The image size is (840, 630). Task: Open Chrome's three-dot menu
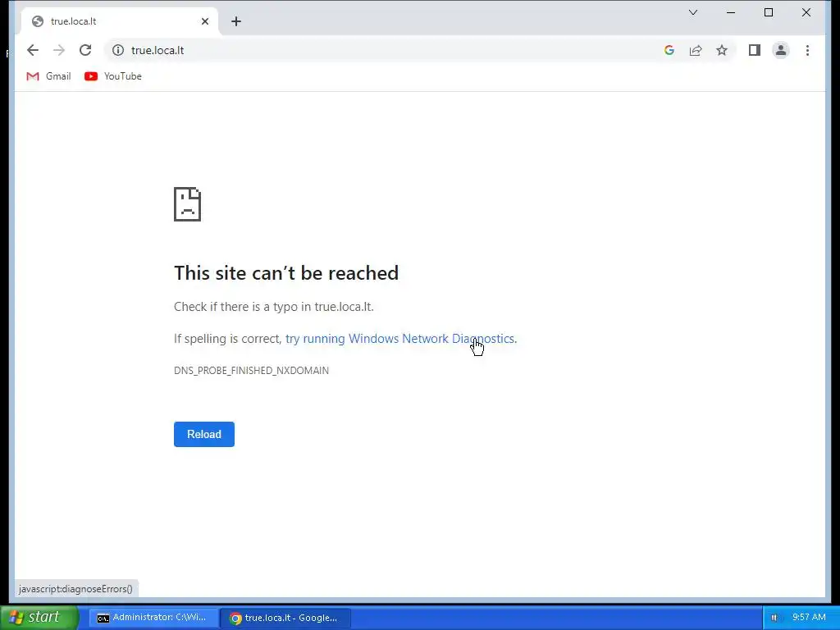tap(807, 50)
